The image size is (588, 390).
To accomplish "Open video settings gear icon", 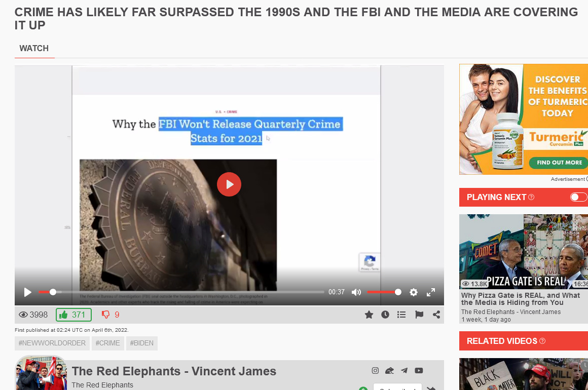I will point(413,292).
